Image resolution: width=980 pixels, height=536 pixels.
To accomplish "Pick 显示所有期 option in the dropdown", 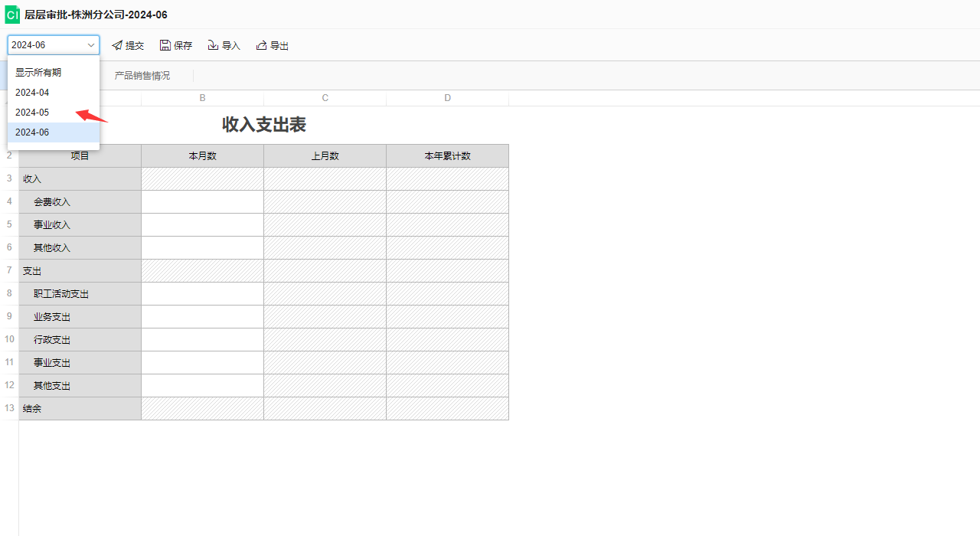I will click(38, 73).
